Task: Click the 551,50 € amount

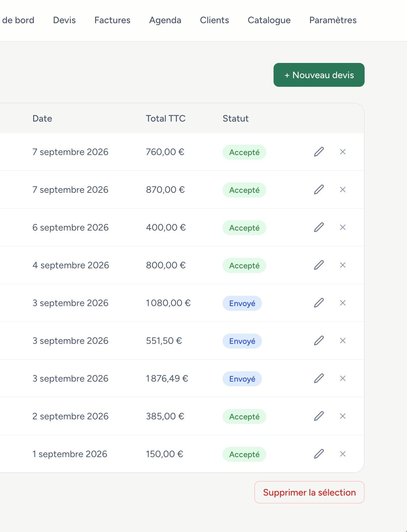Action: coord(164,341)
